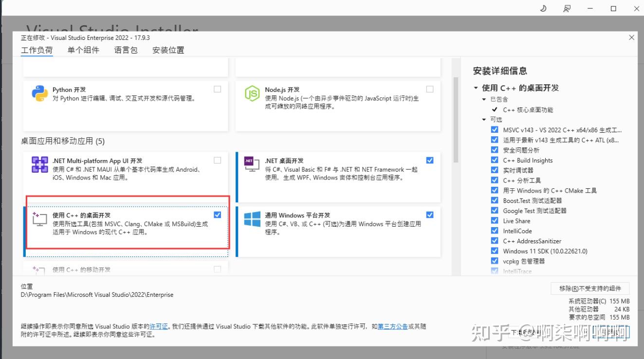Enable the Python 开发 workload checkbox
The image size is (644, 359).
point(217,89)
